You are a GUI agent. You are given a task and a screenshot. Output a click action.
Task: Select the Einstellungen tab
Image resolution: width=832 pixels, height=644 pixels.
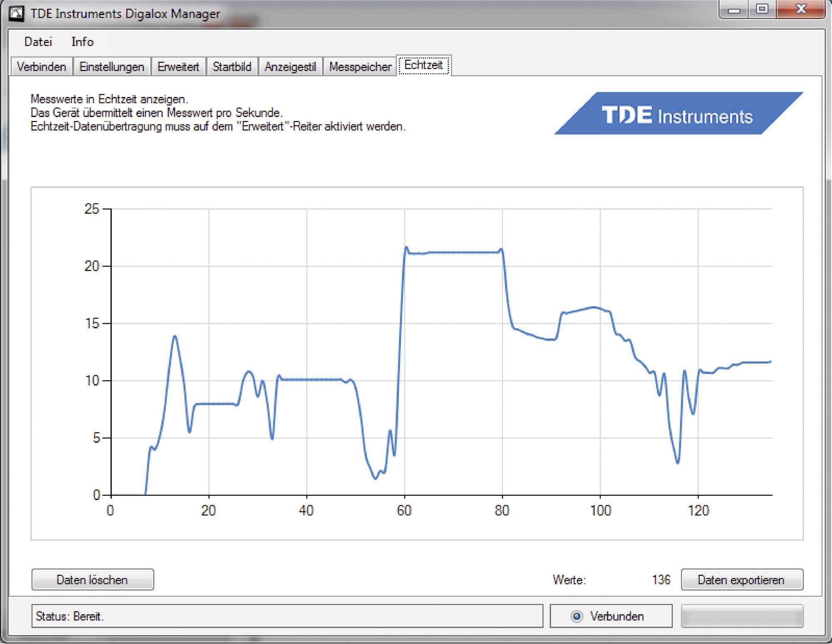(111, 67)
